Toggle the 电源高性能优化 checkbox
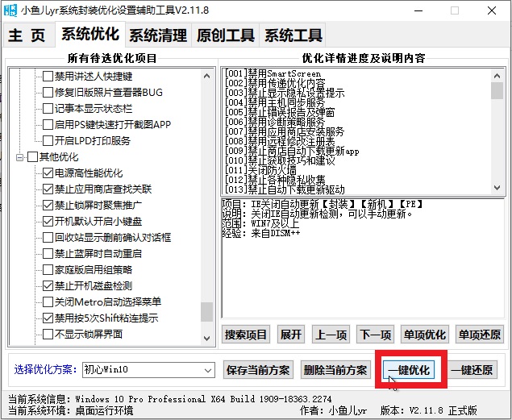The width and height of the screenshot is (512, 420). coord(48,173)
